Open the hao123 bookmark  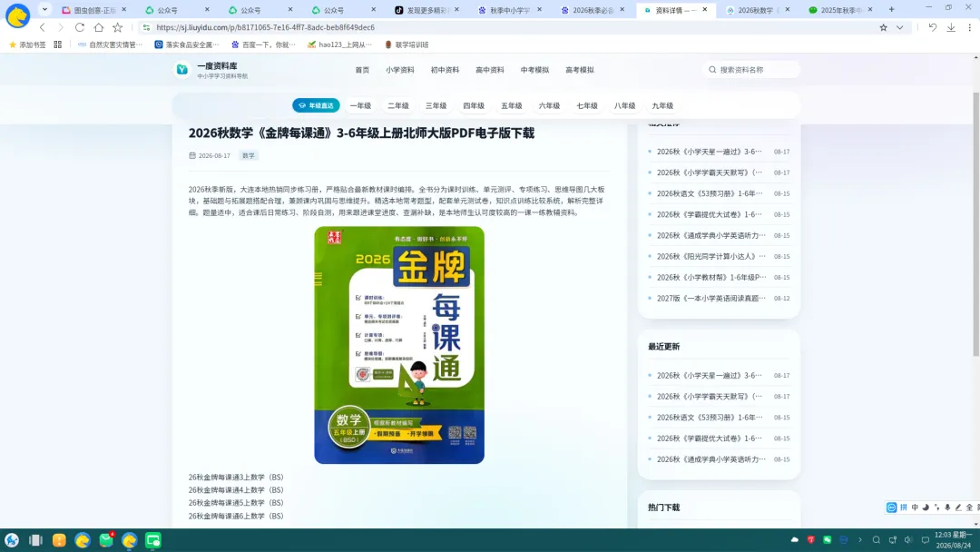tap(339, 44)
